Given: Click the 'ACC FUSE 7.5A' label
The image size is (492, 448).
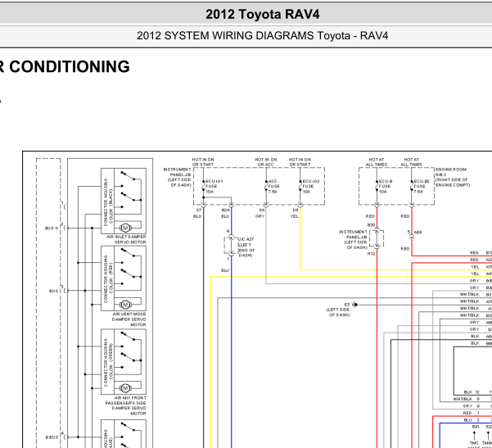Looking at the screenshot, I should pyautogui.click(x=273, y=187).
